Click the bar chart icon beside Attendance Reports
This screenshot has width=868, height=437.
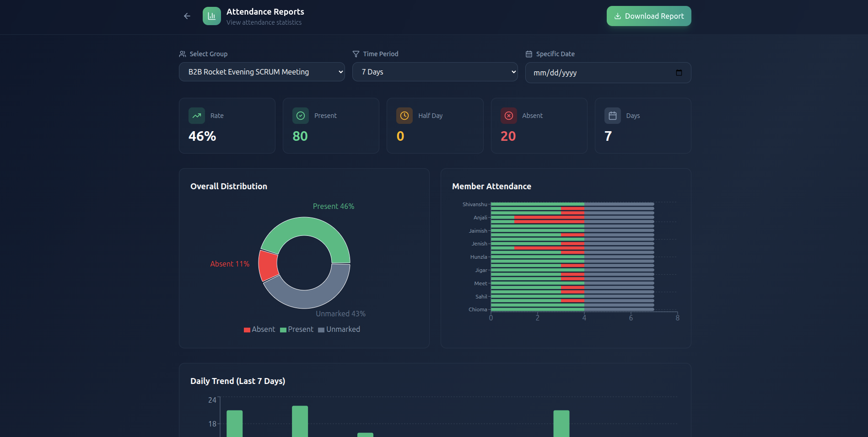[211, 16]
